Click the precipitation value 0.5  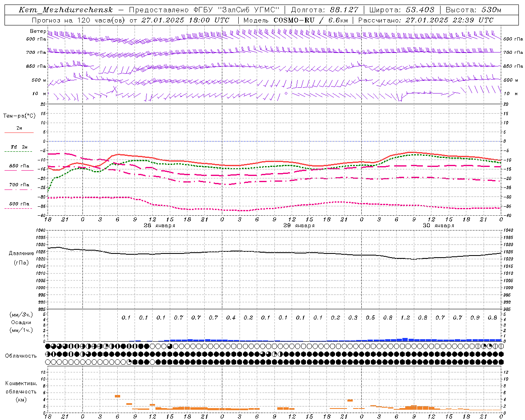[x=370, y=317]
